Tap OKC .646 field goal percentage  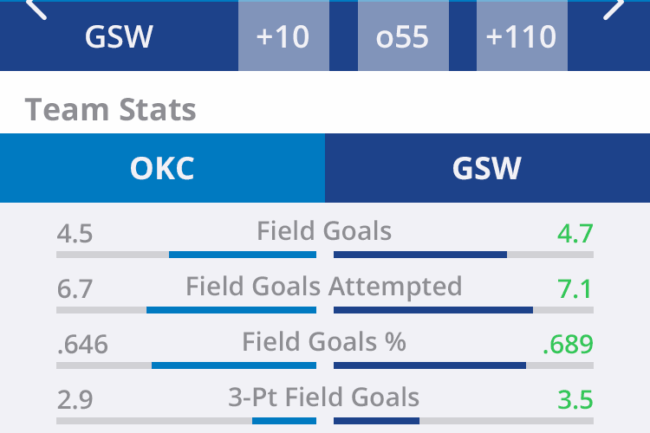point(83,345)
